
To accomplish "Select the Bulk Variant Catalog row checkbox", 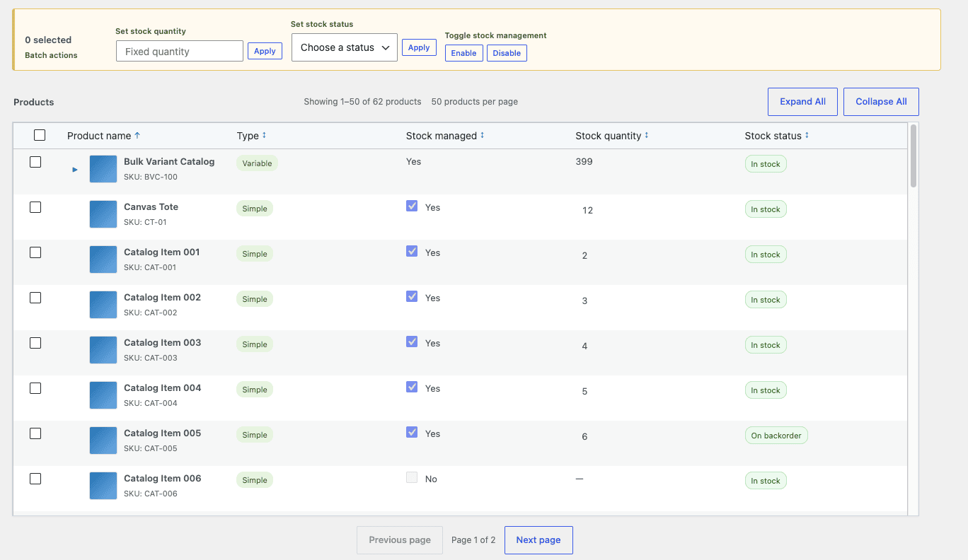I will (35, 162).
